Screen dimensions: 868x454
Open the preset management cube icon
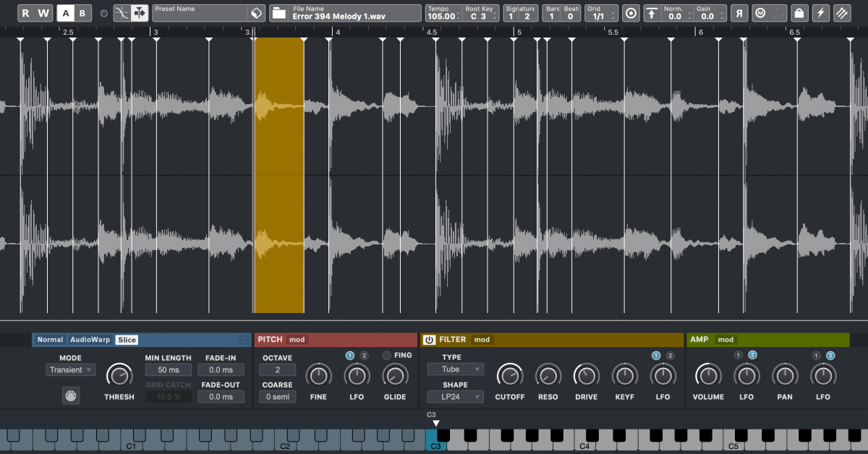255,13
